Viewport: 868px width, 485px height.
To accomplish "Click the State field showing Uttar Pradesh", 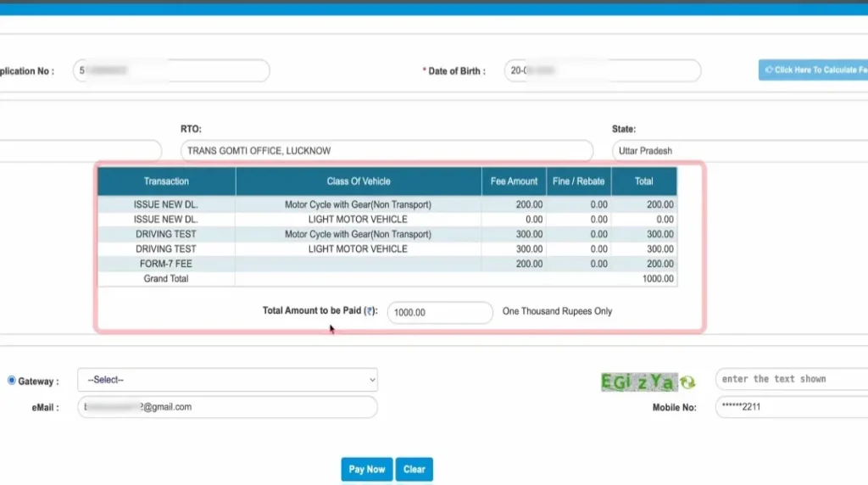I will coord(737,151).
